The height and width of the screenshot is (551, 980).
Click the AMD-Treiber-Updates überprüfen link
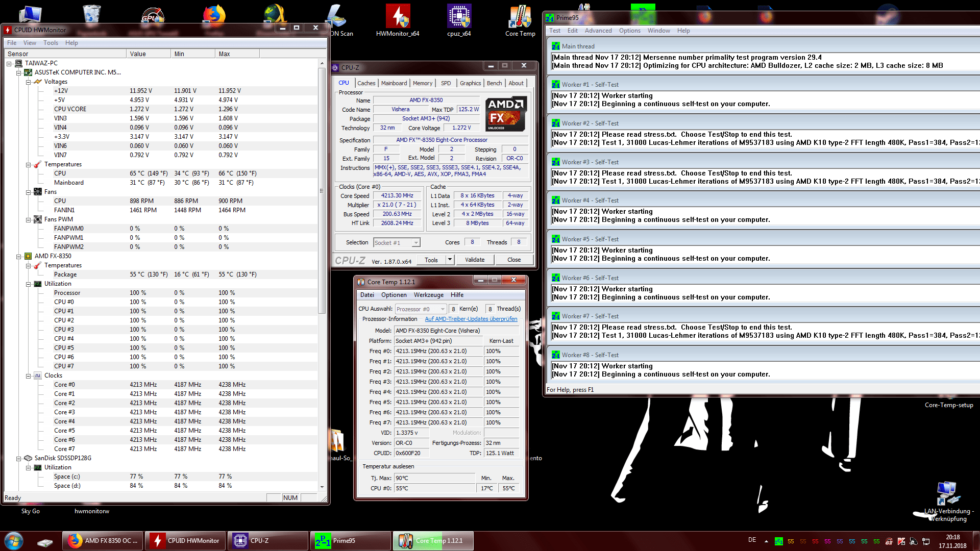click(471, 319)
